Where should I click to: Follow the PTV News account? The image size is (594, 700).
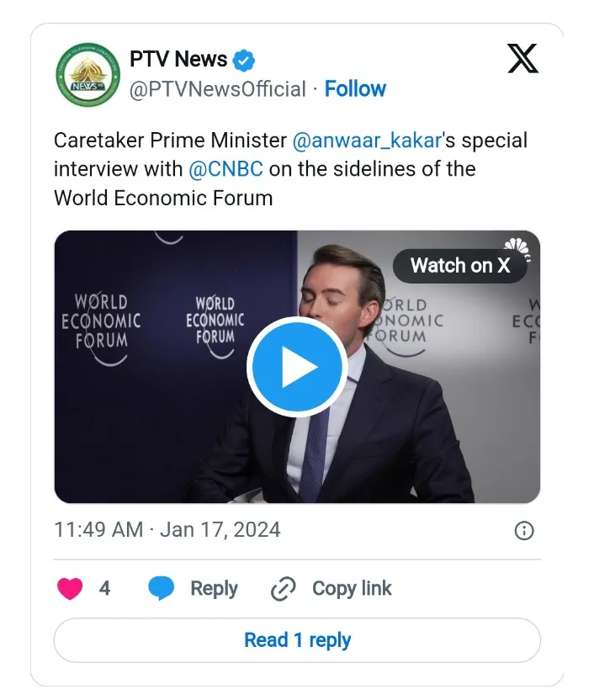click(355, 89)
